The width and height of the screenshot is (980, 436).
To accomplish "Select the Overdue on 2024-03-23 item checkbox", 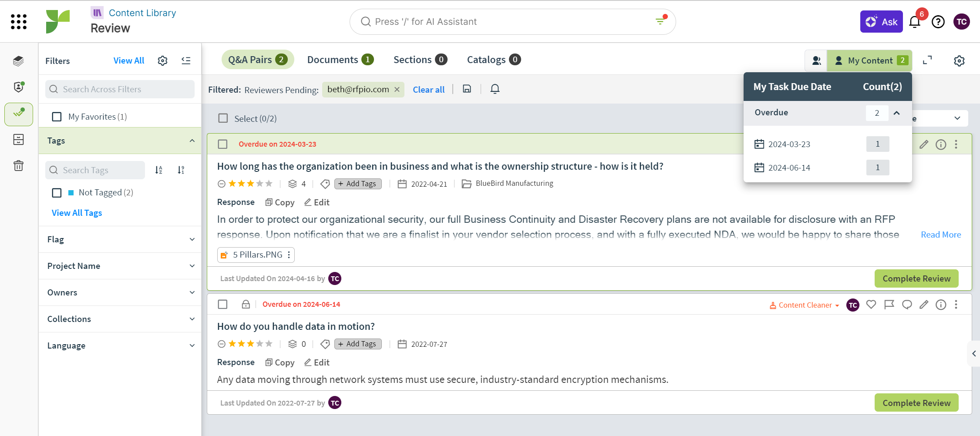I will click(x=222, y=144).
